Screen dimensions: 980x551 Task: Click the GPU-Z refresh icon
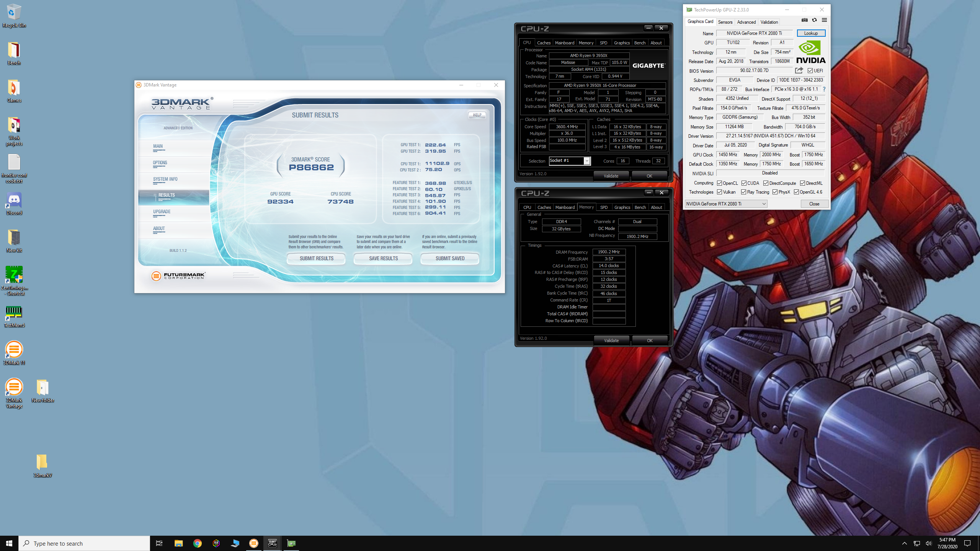click(814, 20)
